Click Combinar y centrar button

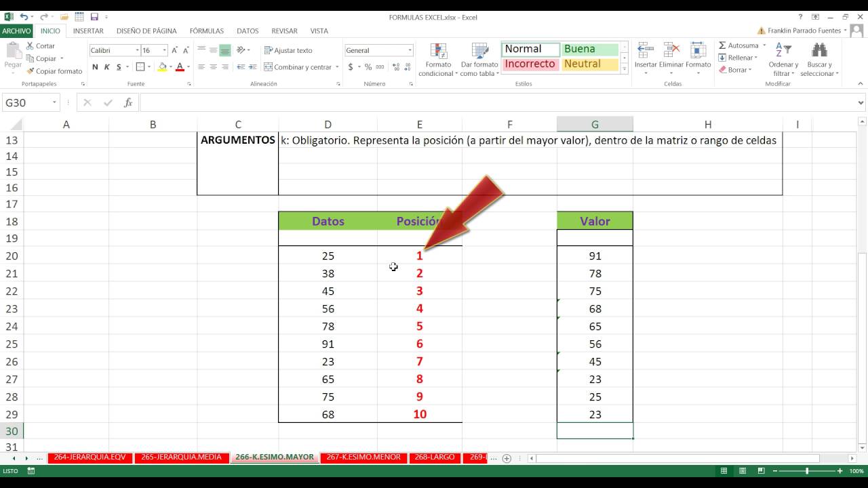pos(298,67)
